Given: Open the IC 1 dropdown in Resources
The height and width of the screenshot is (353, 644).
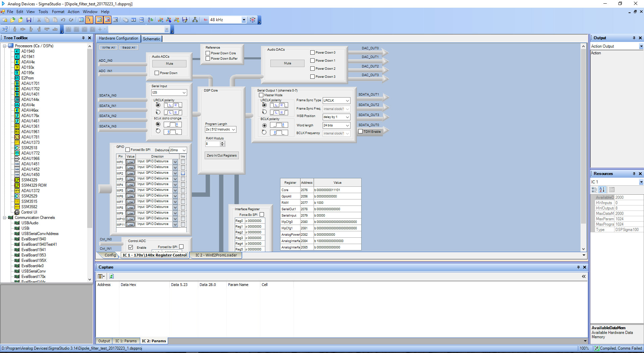Looking at the screenshot, I should tap(641, 182).
